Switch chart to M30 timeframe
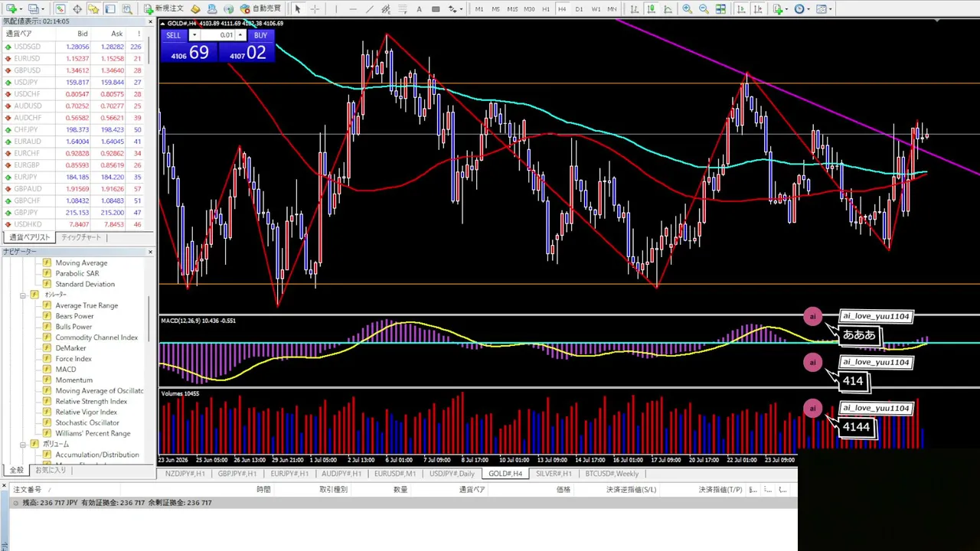This screenshot has width=980, height=551. pyautogui.click(x=529, y=9)
